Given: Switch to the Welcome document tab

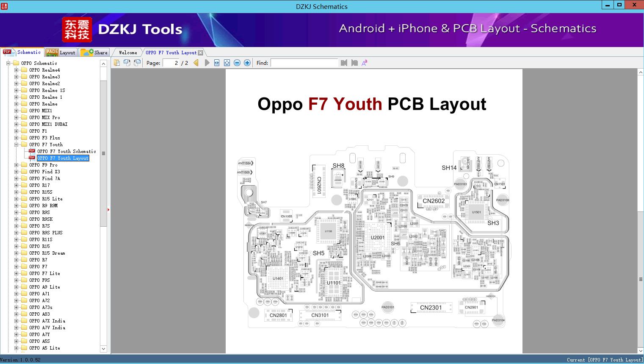Looking at the screenshot, I should (128, 53).
